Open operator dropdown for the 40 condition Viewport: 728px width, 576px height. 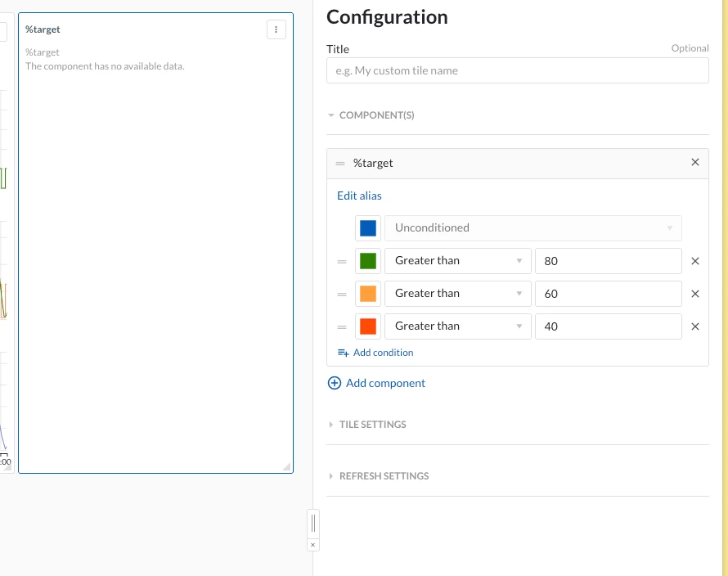(458, 326)
